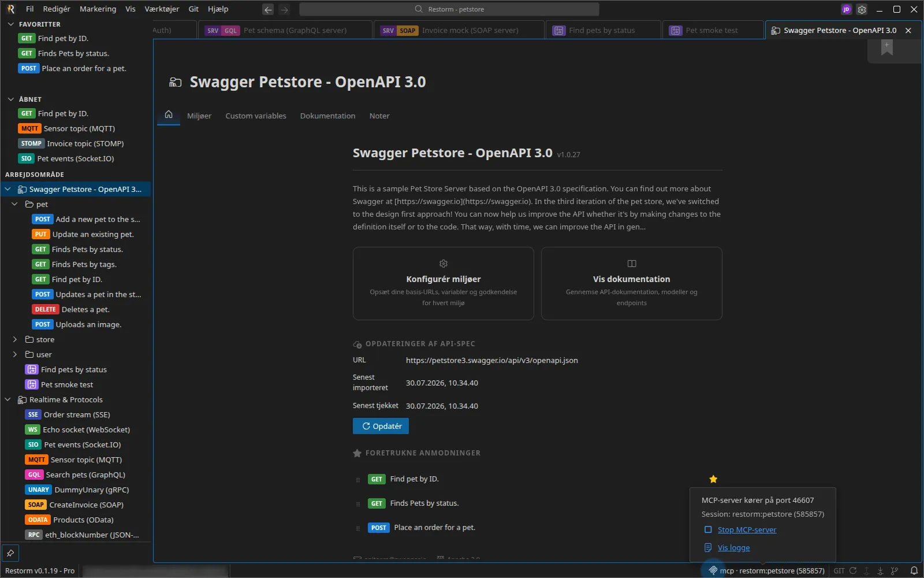Click the WS badge for Echo socket
Viewport: 924px width, 578px height.
coord(33,429)
